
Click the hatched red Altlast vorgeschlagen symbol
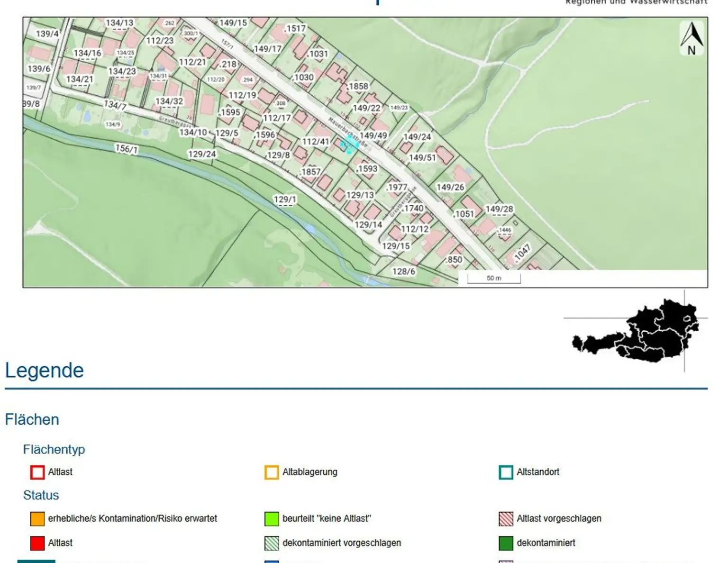tap(506, 519)
